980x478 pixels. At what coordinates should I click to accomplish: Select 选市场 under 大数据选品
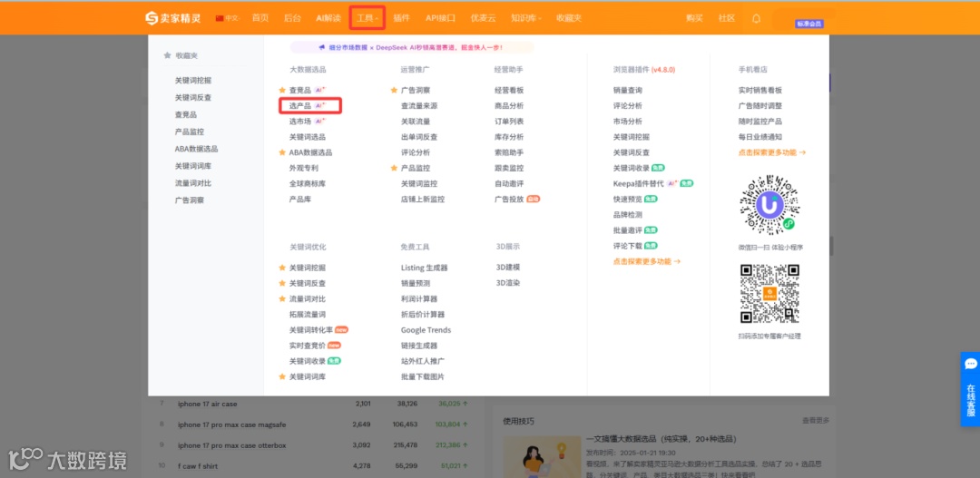point(300,122)
